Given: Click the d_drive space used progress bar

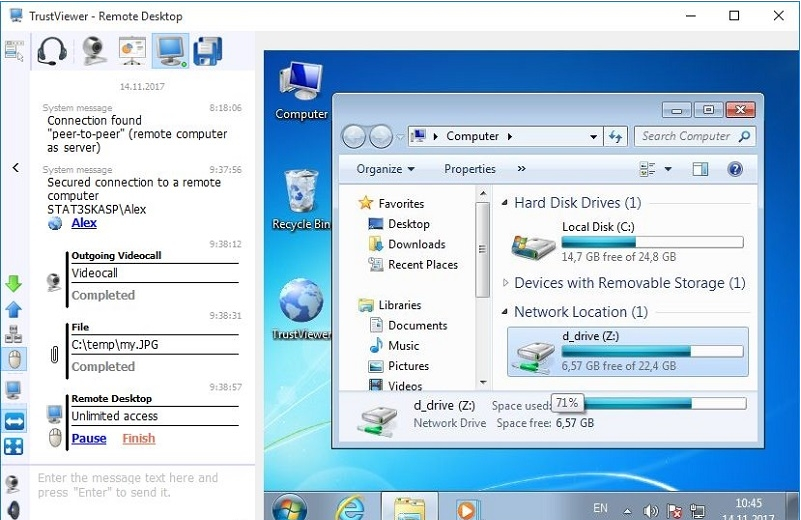Looking at the screenshot, I should [x=664, y=403].
